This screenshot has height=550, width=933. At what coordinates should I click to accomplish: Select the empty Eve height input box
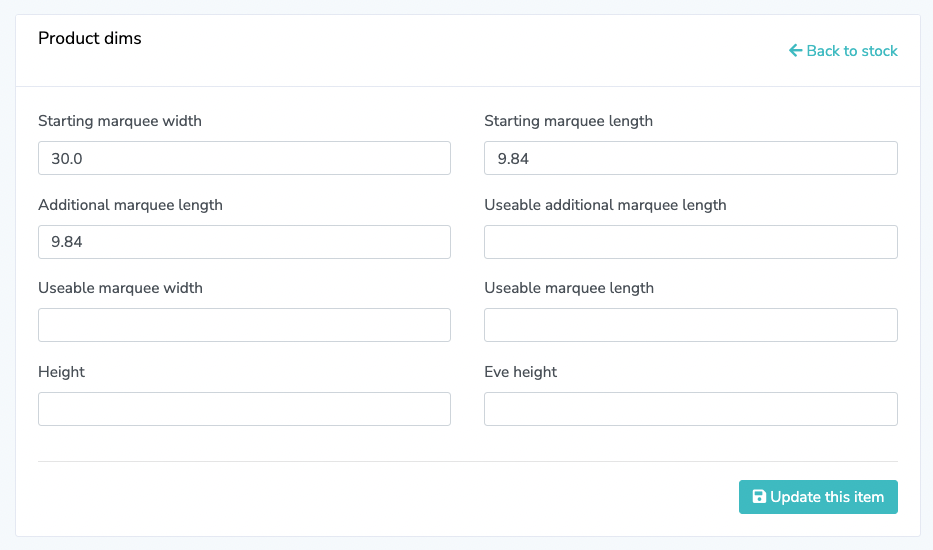pos(691,409)
